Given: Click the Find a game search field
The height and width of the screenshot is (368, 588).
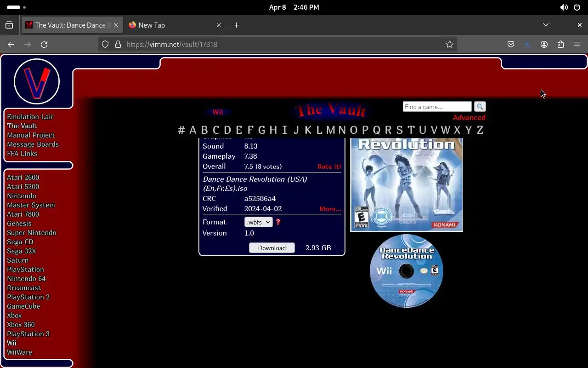Looking at the screenshot, I should pyautogui.click(x=437, y=107).
